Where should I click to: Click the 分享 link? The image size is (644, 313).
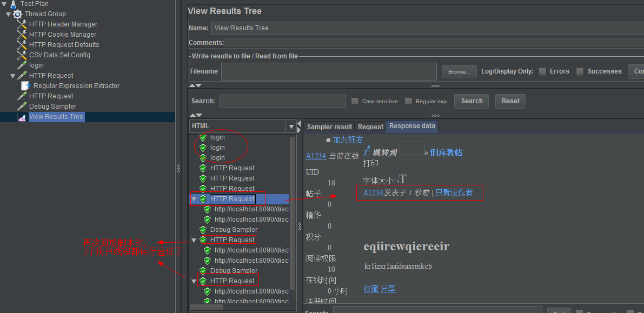click(388, 289)
